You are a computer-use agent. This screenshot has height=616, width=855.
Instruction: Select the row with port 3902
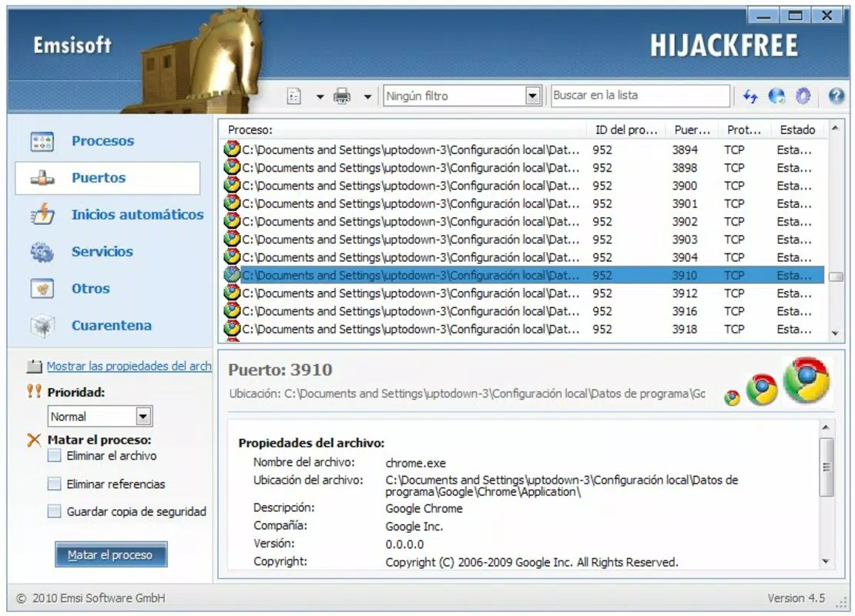coord(524,221)
